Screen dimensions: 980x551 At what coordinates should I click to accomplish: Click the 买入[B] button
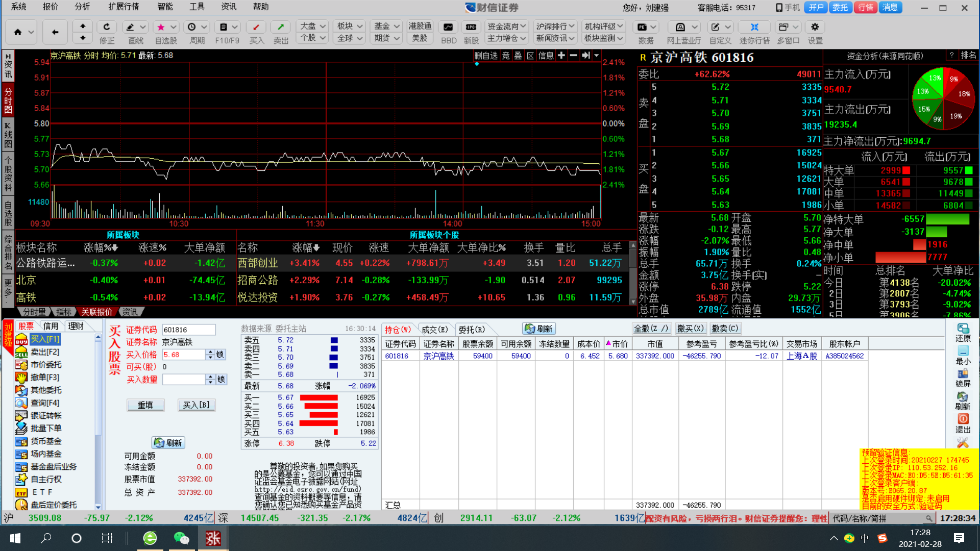196,405
